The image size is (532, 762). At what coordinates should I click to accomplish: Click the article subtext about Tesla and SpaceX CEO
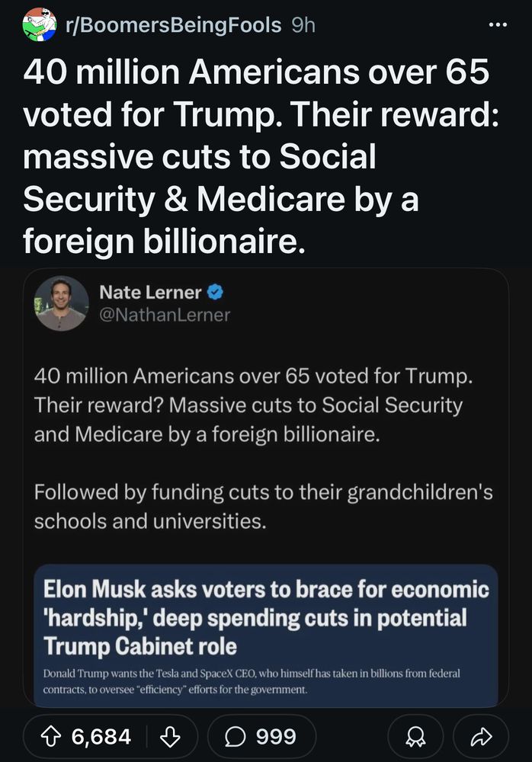[x=252, y=682]
